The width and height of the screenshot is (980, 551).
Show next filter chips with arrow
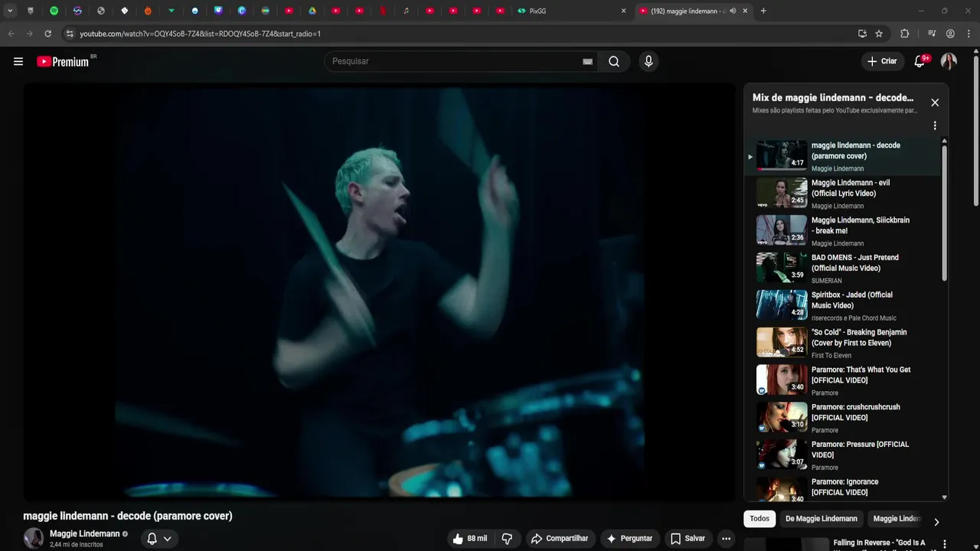(x=936, y=522)
